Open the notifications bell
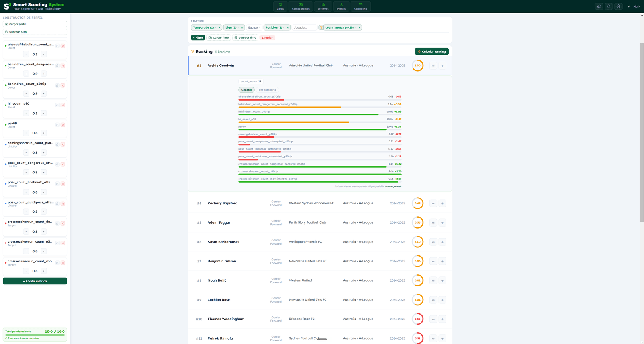This screenshot has width=644, height=344. pyautogui.click(x=609, y=6)
